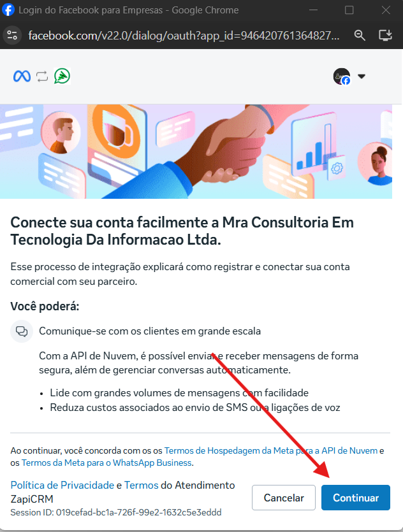The height and width of the screenshot is (532, 403).
Task: Open Termos de Hospedagem da Meta link
Action: click(x=271, y=450)
